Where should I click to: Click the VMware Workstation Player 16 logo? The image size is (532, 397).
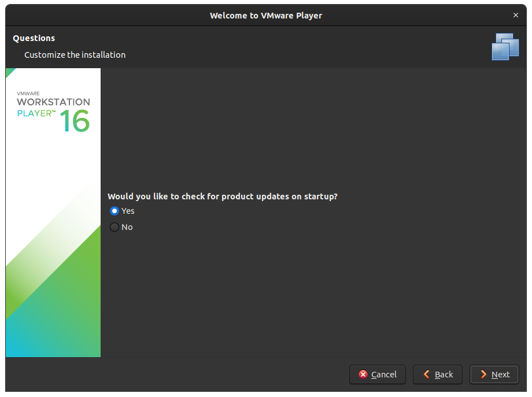pyautogui.click(x=53, y=107)
